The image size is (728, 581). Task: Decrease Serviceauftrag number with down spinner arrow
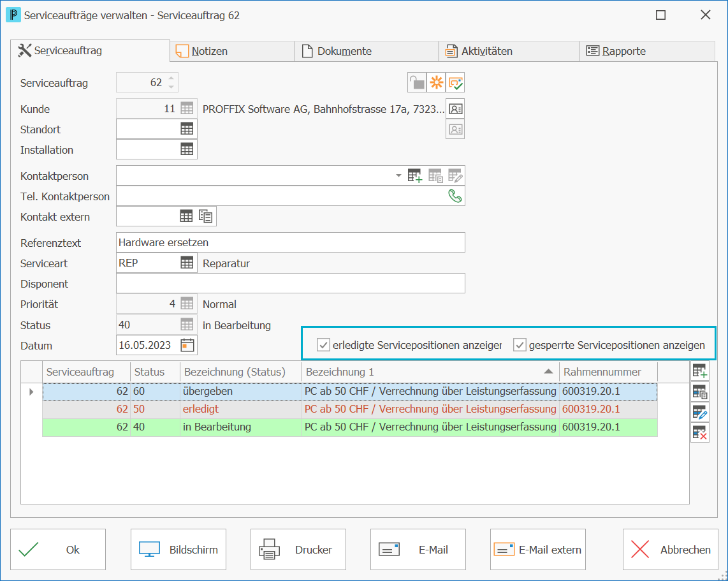point(171,87)
